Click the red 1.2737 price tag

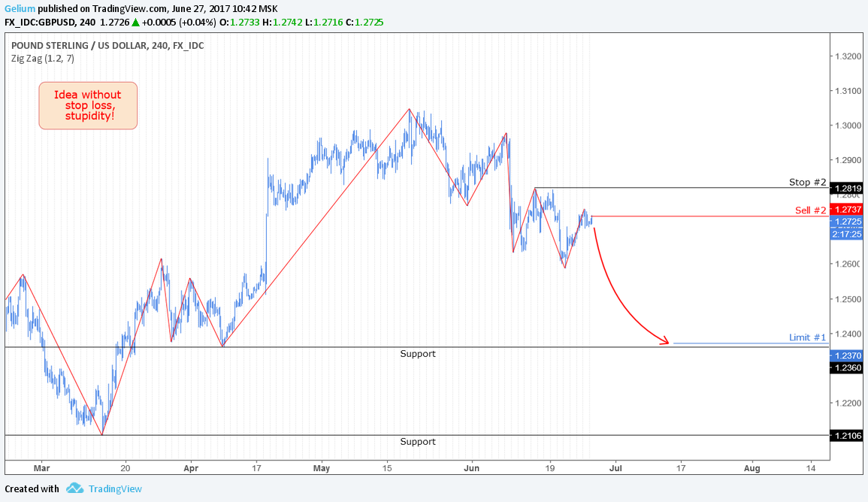coord(846,209)
